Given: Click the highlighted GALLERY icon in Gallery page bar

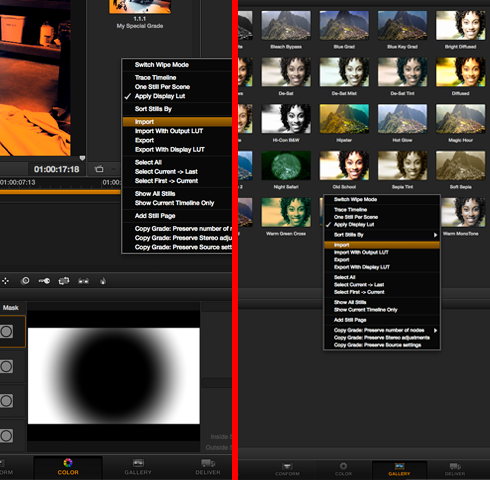Looking at the screenshot, I should pos(399,466).
